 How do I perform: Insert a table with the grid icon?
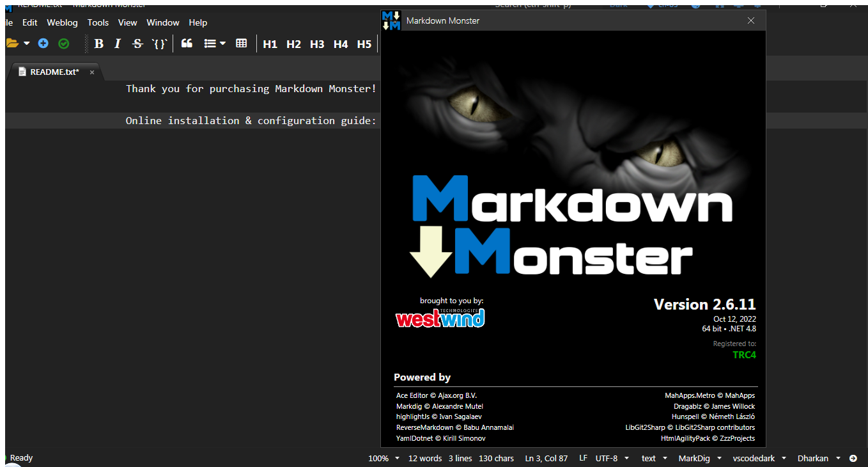click(x=241, y=44)
